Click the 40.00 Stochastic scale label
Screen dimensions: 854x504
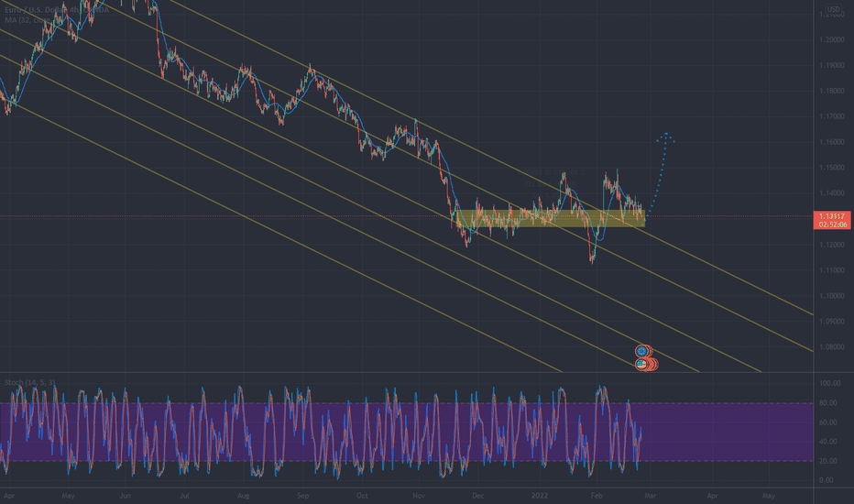tap(827, 442)
